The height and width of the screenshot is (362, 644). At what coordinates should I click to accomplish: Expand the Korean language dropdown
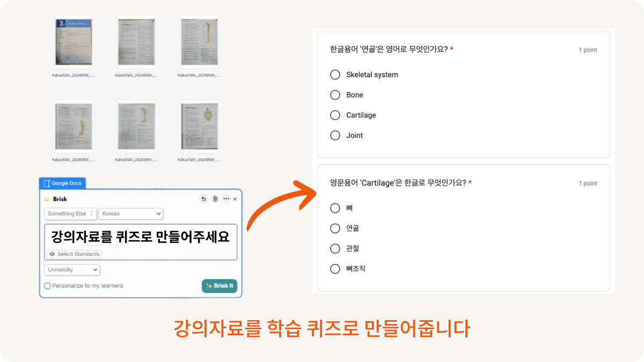pyautogui.click(x=131, y=213)
